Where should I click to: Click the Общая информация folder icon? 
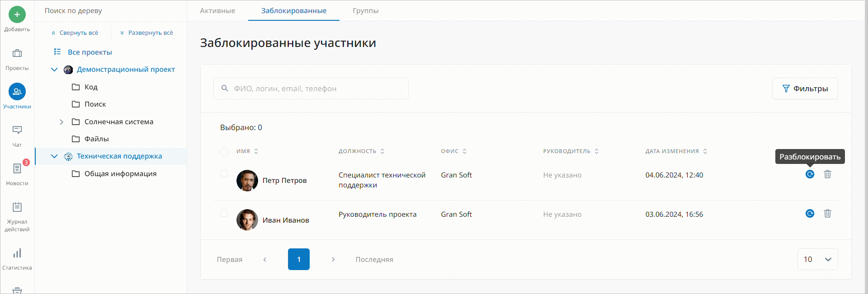pos(76,174)
